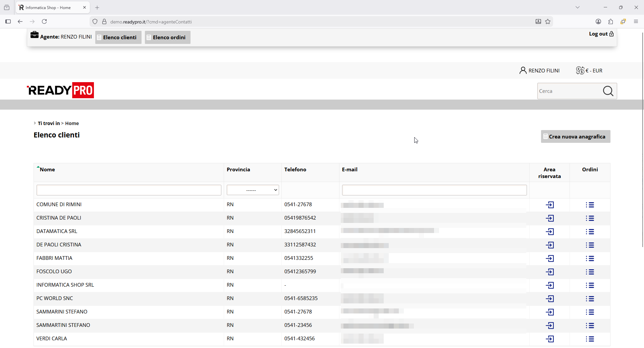Viewport: 644px width, 348px height.
Task: Open the € - EUR currency selector
Action: click(589, 70)
